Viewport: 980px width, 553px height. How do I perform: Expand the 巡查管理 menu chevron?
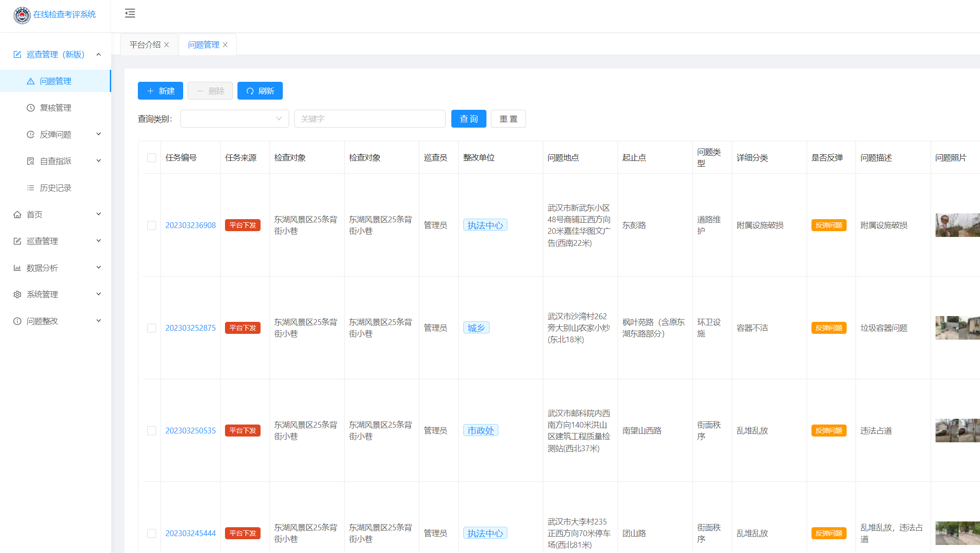point(99,241)
